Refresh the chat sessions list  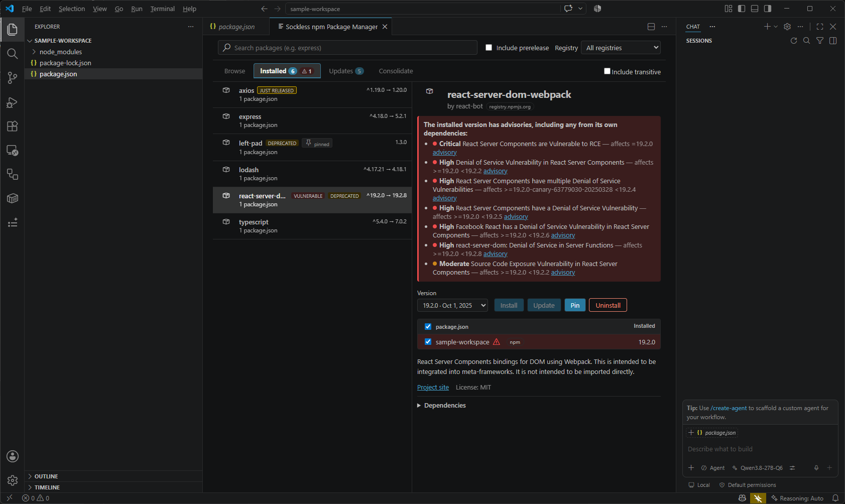(x=794, y=41)
